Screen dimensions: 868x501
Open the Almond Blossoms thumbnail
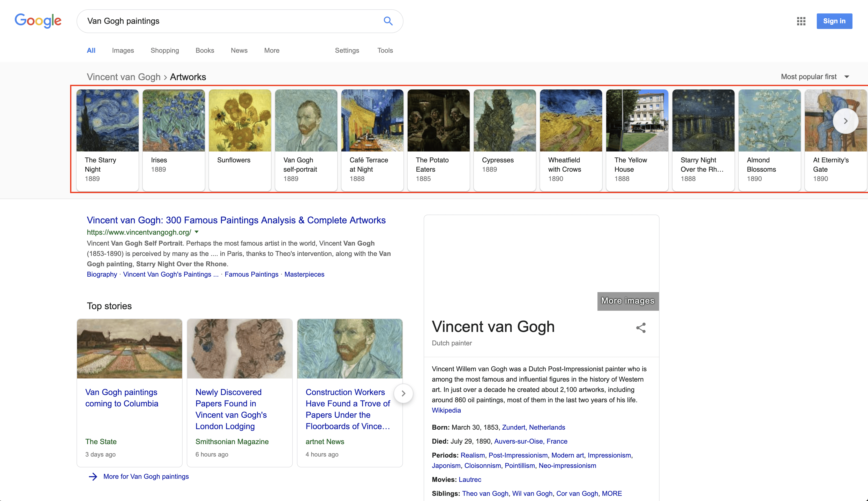point(769,120)
